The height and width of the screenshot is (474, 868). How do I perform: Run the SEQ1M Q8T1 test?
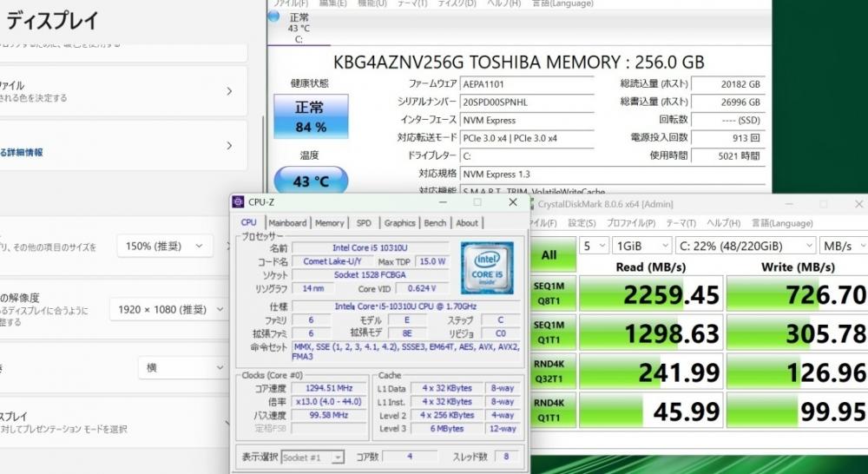click(549, 293)
